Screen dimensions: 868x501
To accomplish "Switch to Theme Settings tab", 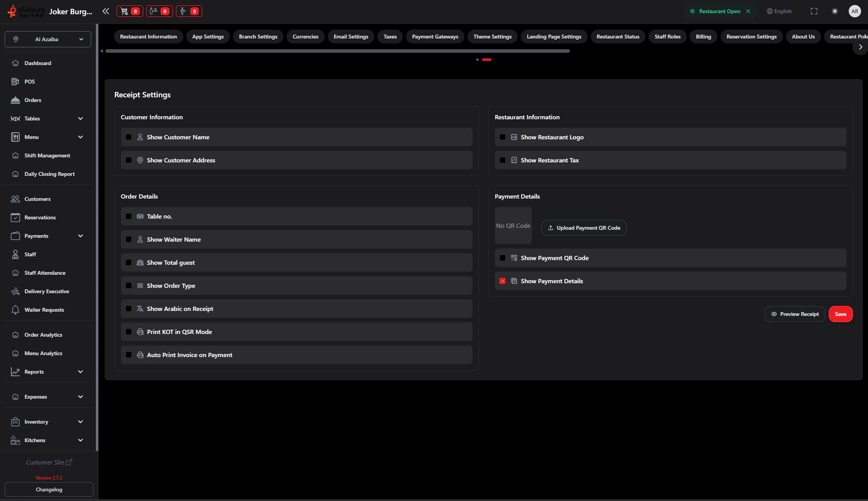I will (492, 37).
